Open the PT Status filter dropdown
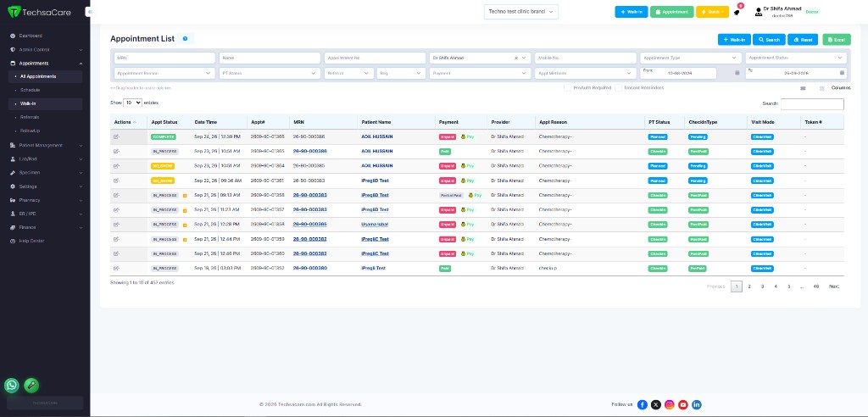The height and width of the screenshot is (417, 868). [270, 73]
